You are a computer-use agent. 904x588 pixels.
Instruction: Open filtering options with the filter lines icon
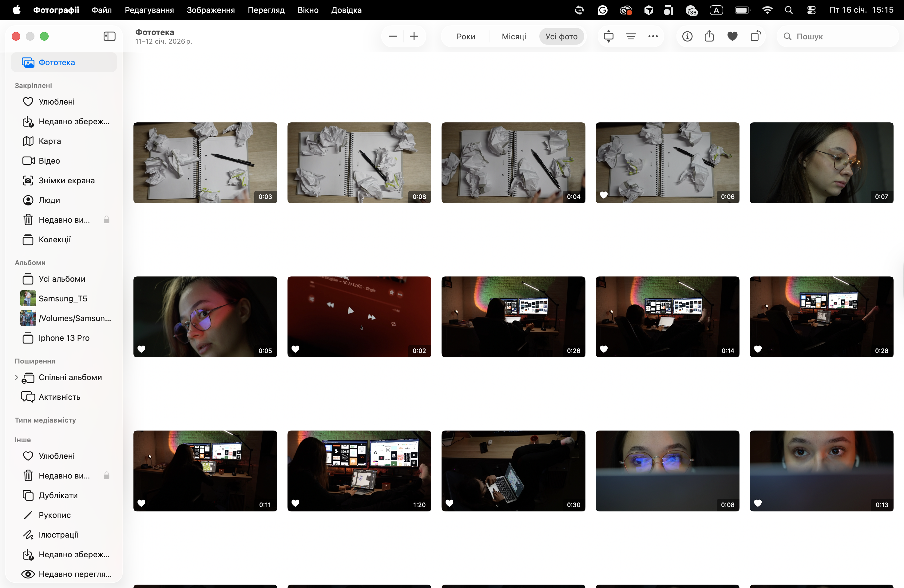[x=631, y=36]
